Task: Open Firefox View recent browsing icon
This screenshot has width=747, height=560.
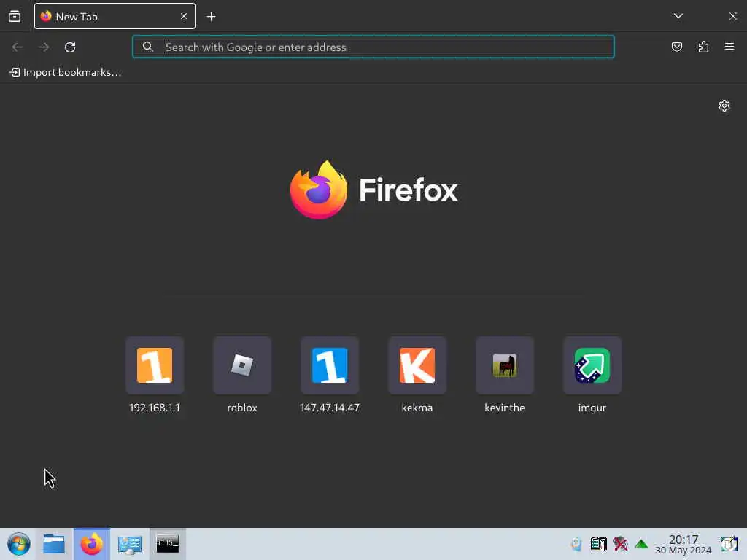Action: click(x=15, y=16)
